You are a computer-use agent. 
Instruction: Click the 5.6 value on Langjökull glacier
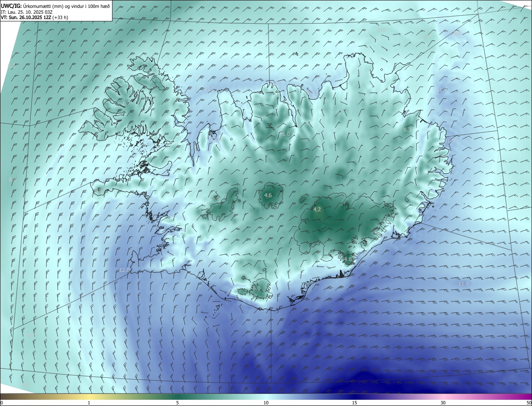coord(216,198)
